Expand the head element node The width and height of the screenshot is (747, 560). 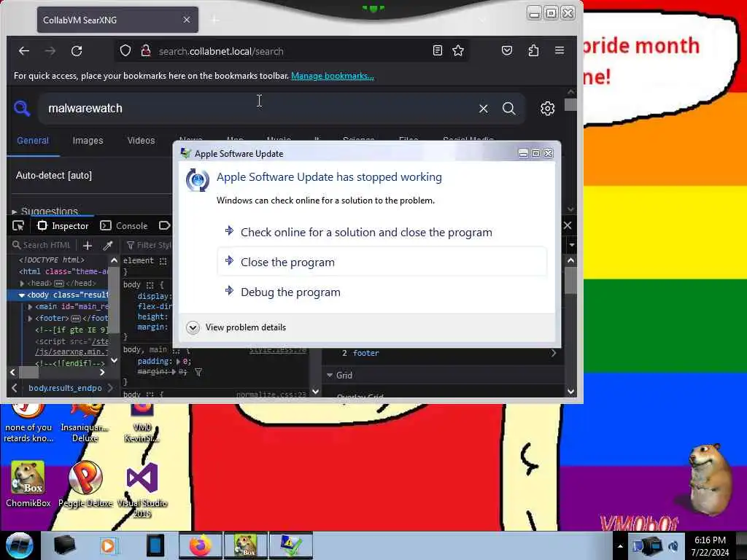click(23, 284)
